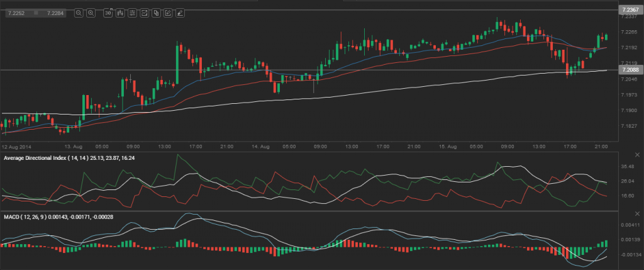Viewport: 644px width, 270px height.
Task: Click the 7.2367 price label on axis
Action: (629, 9)
